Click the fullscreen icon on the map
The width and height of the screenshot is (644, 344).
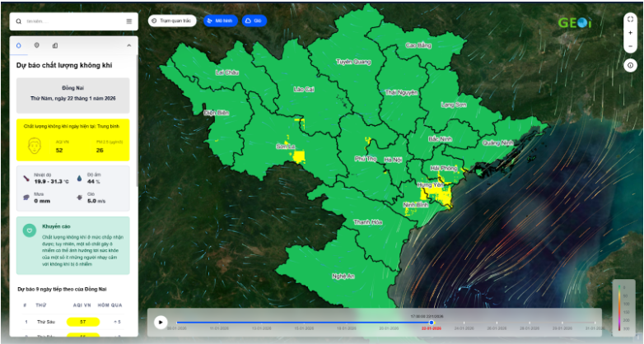coord(630,19)
